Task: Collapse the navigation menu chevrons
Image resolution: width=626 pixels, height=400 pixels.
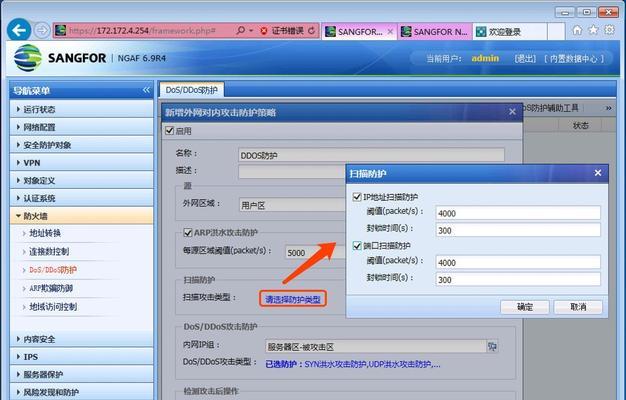Action: (147, 90)
